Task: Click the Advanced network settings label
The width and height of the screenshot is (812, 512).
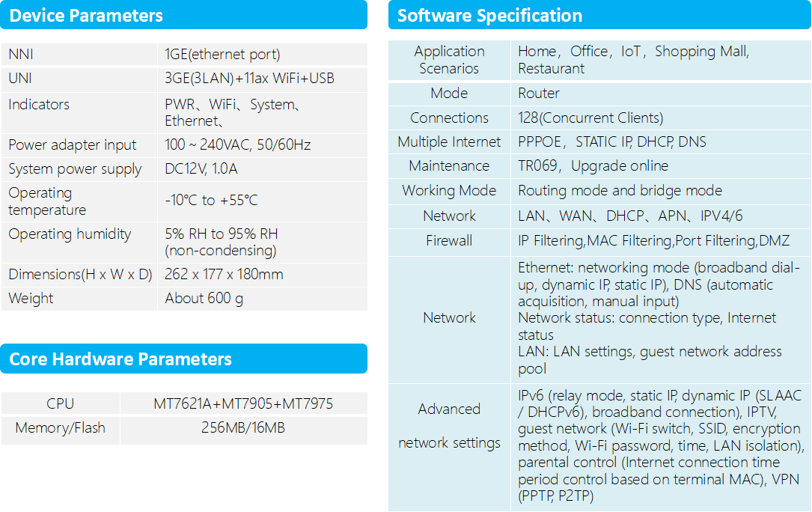Action: click(449, 426)
